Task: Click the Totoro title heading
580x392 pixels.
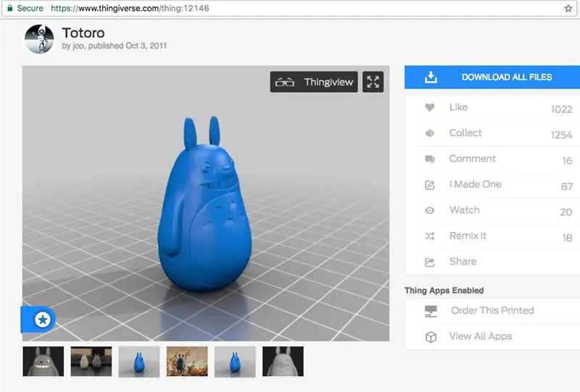Action: (x=83, y=33)
